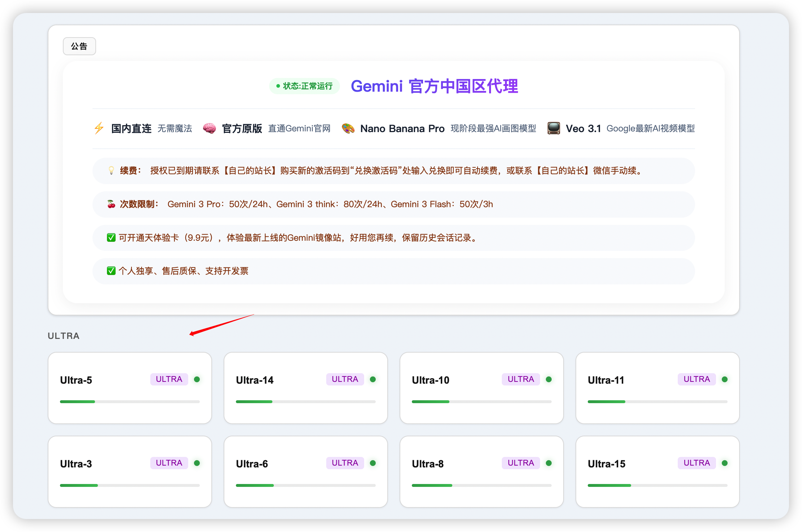The image size is (802, 532).
Task: Select the Ultra-11 card title
Action: (x=606, y=380)
